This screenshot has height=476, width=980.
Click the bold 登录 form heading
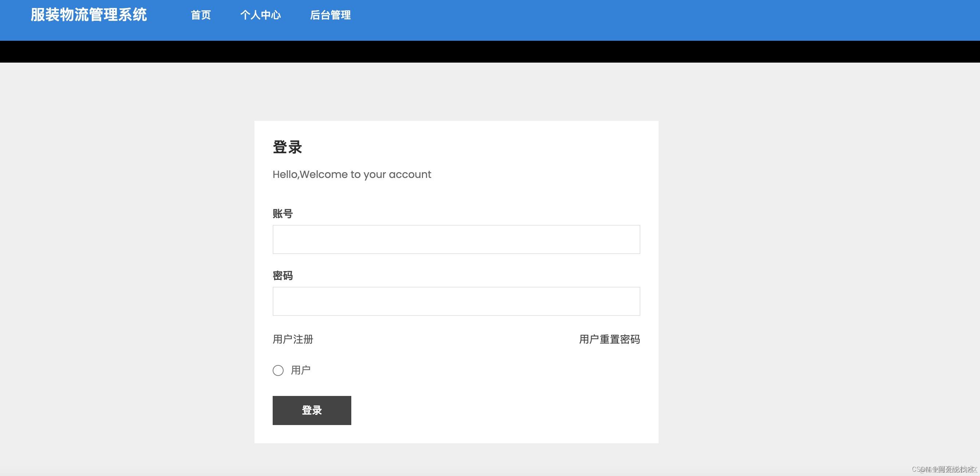pyautogui.click(x=287, y=147)
